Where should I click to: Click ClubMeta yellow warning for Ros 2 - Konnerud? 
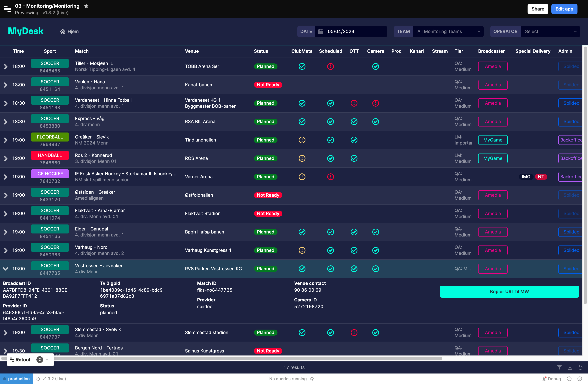pos(302,158)
